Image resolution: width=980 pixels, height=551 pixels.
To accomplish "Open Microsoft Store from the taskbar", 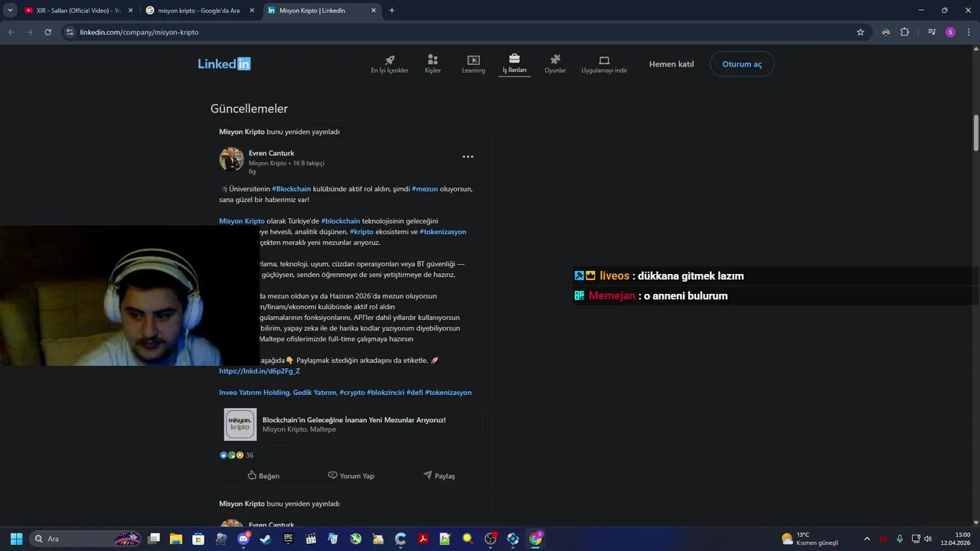I will click(198, 539).
